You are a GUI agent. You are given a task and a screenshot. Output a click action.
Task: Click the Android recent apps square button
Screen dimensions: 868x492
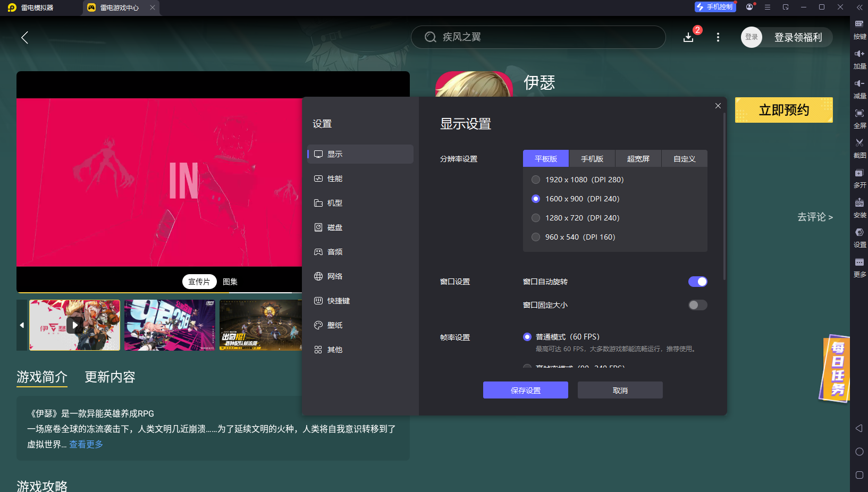click(x=859, y=475)
